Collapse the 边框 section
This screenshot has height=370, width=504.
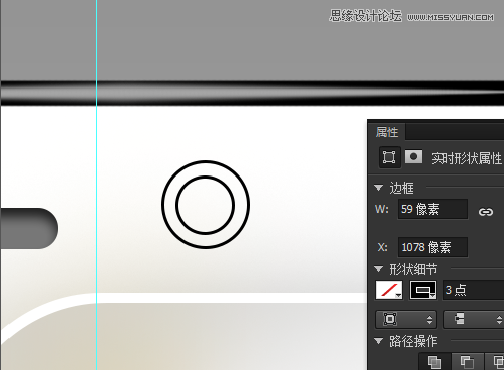click(378, 188)
